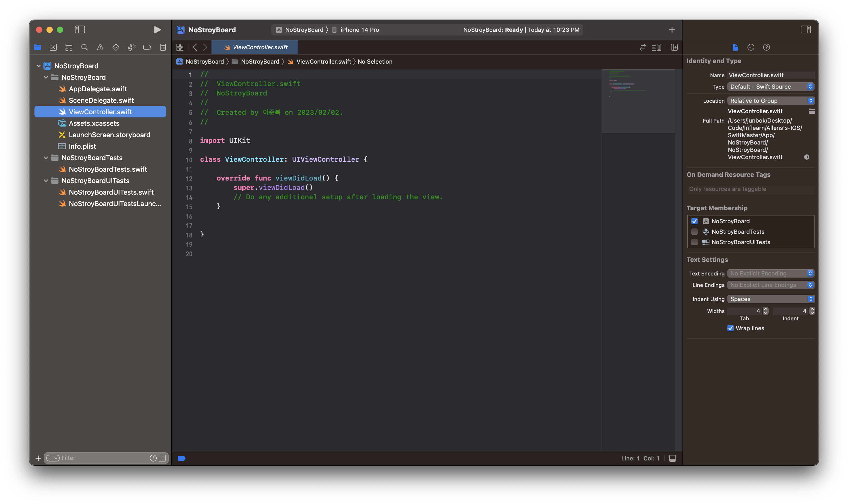Open the Symbol navigator
848x504 pixels.
tap(69, 47)
